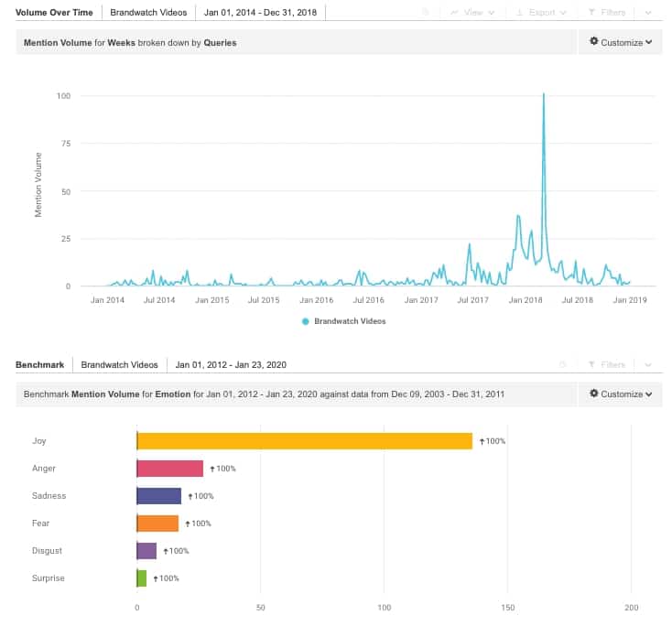The width and height of the screenshot is (672, 626).
Task: Click the faint icon left of View
Action: coord(426,13)
